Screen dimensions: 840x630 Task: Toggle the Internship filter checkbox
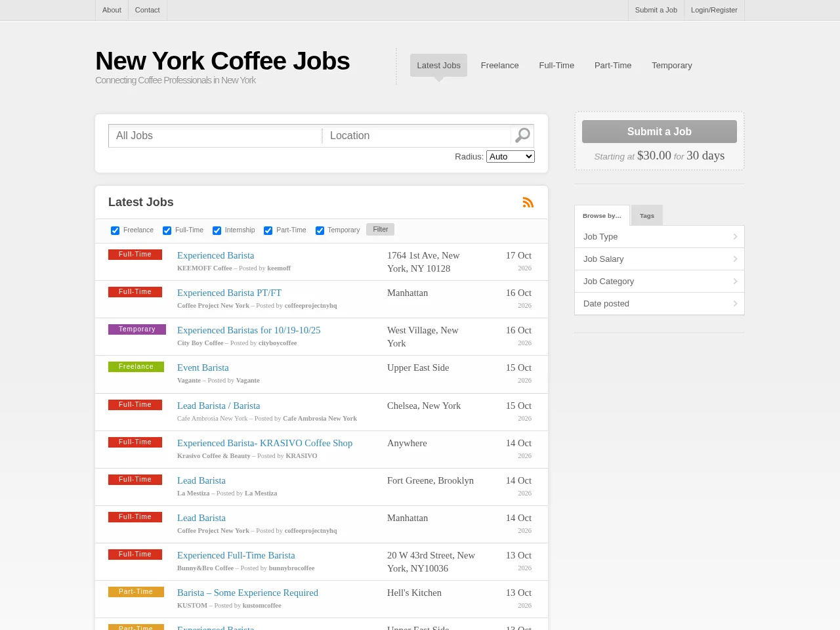click(x=217, y=230)
